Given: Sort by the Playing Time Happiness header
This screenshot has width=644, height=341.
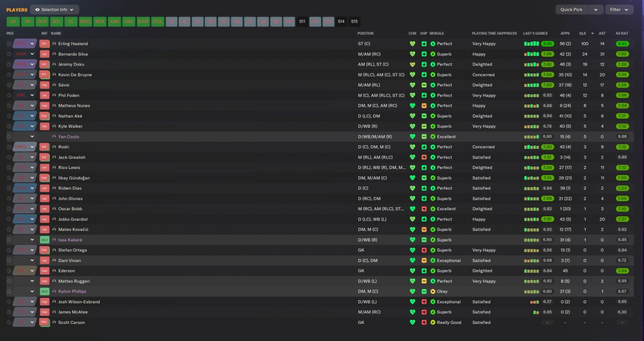Looking at the screenshot, I should [x=494, y=33].
